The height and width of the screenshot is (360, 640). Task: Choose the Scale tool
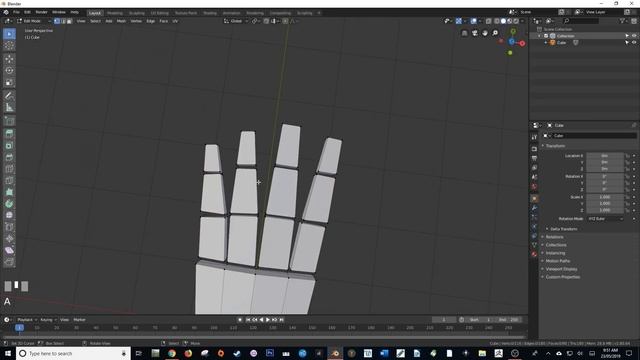click(9, 82)
